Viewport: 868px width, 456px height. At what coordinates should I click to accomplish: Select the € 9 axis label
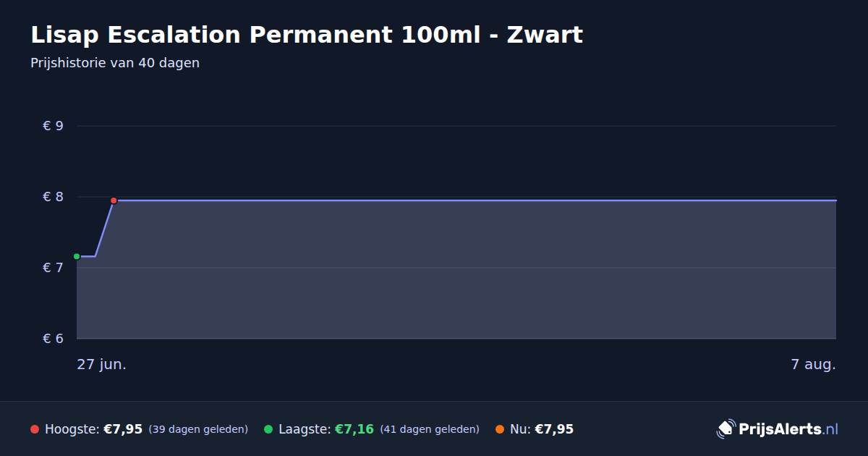click(x=54, y=126)
